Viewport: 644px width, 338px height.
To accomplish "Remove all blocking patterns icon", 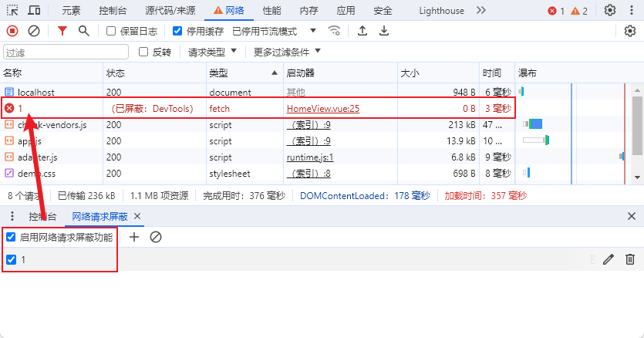I will click(156, 237).
